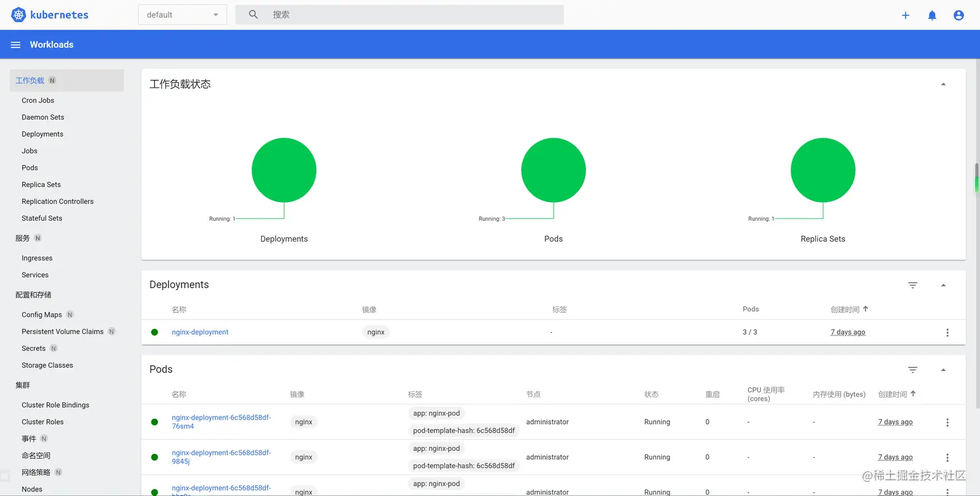Click the sort arrow in Deployments 创建时间 header
This screenshot has width=980, height=496.
[x=865, y=309]
